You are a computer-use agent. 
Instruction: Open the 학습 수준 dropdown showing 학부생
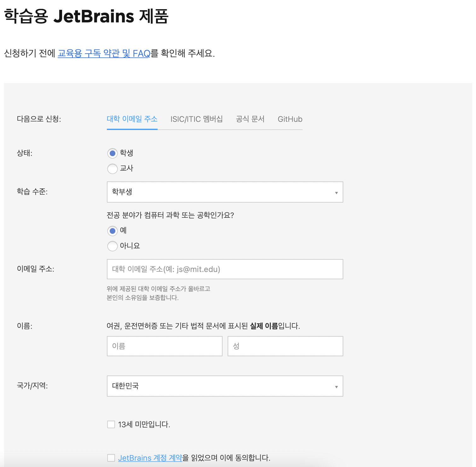tap(225, 192)
